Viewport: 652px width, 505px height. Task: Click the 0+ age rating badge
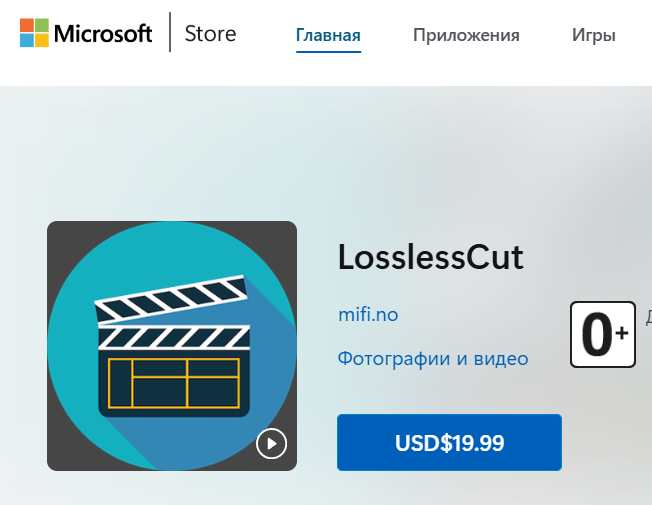tap(603, 334)
